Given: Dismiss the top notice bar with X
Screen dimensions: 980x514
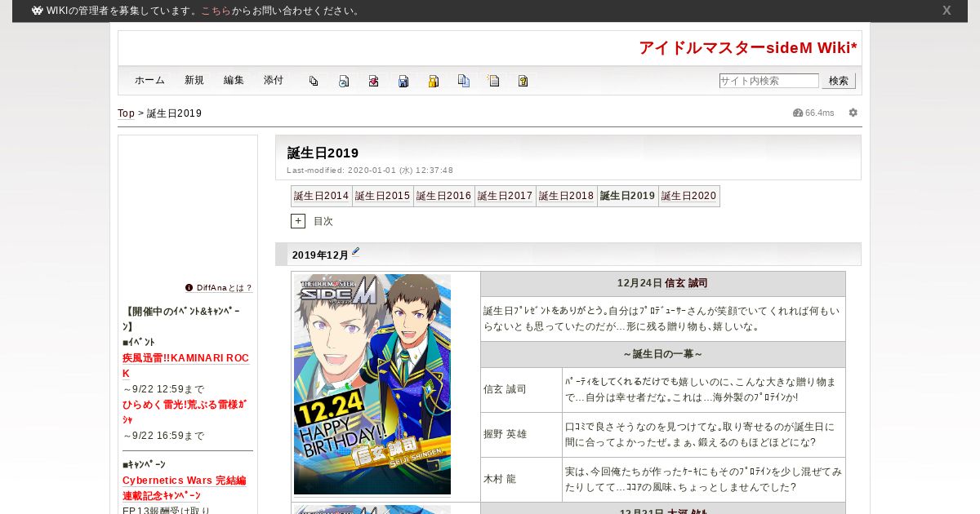Looking at the screenshot, I should 947,11.
